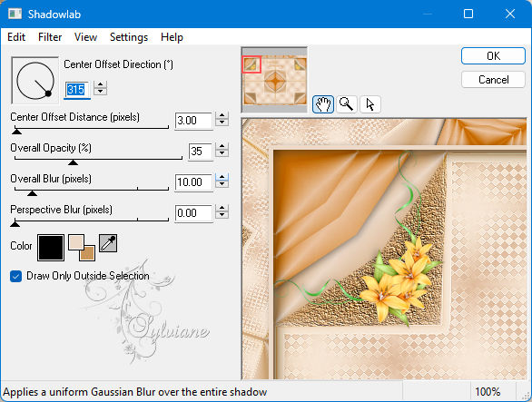Click the direction dial circle
This screenshot has width=532, height=402.
[34, 81]
